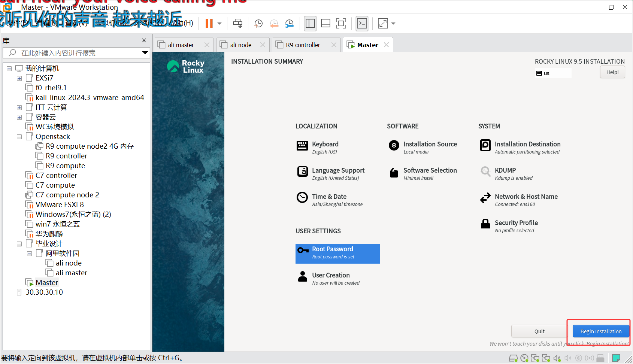The width and height of the screenshot is (633, 364).
Task: Expand the ITT 云计算 folder
Action: point(19,107)
